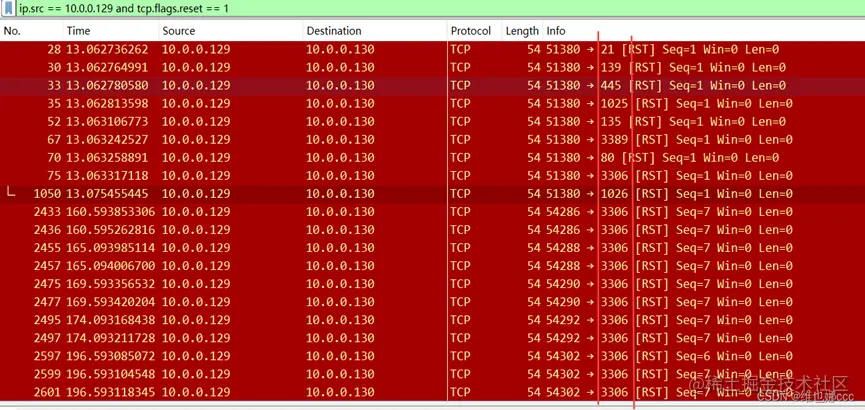This screenshot has height=410, width=865.
Task: Click time value 13.063258891
Action: pos(107,158)
